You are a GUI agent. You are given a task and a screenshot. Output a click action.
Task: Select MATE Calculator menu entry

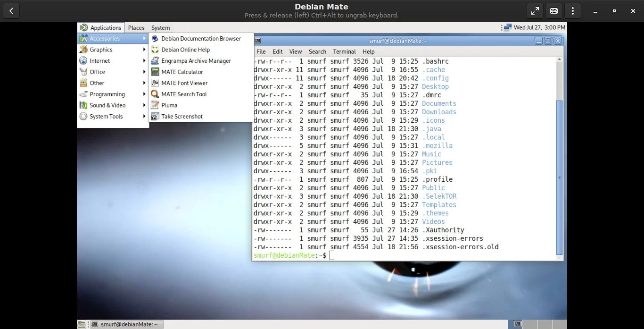(201, 72)
